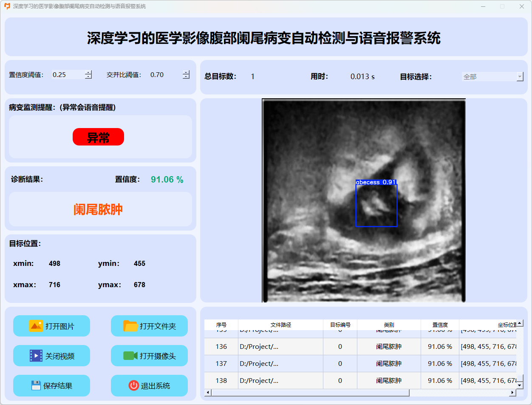
Task: Open folder via 打开文件夹 button
Action: 149,326
